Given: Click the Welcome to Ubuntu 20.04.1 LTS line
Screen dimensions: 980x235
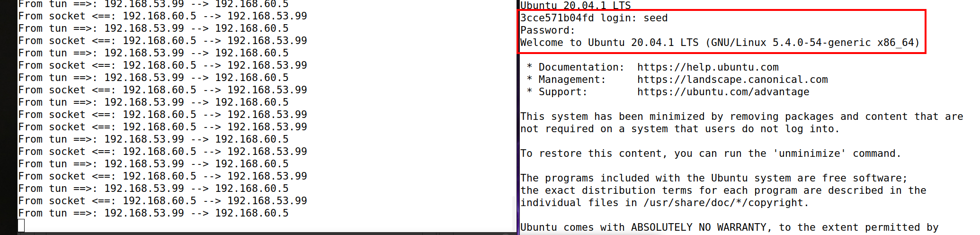Looking at the screenshot, I should 720,43.
